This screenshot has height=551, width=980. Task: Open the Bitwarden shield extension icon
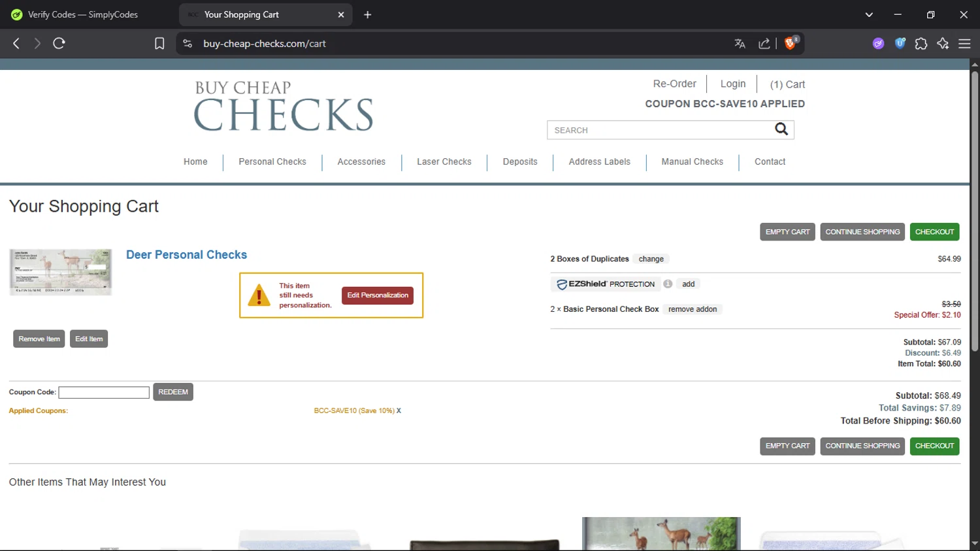pyautogui.click(x=900, y=43)
